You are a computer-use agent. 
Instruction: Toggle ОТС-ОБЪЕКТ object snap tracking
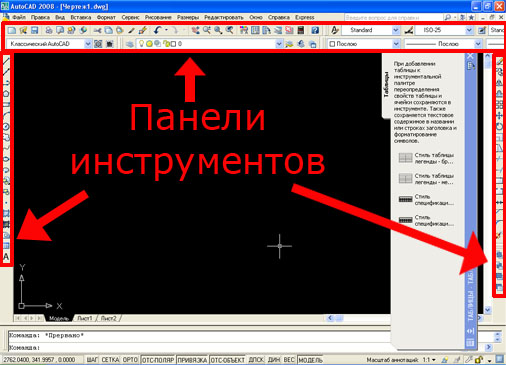point(228,360)
